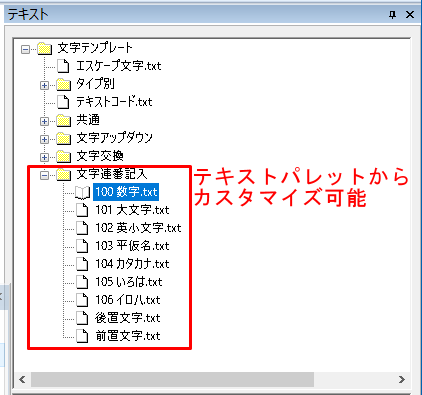Select 102 英小文字.txt file name

click(x=138, y=228)
